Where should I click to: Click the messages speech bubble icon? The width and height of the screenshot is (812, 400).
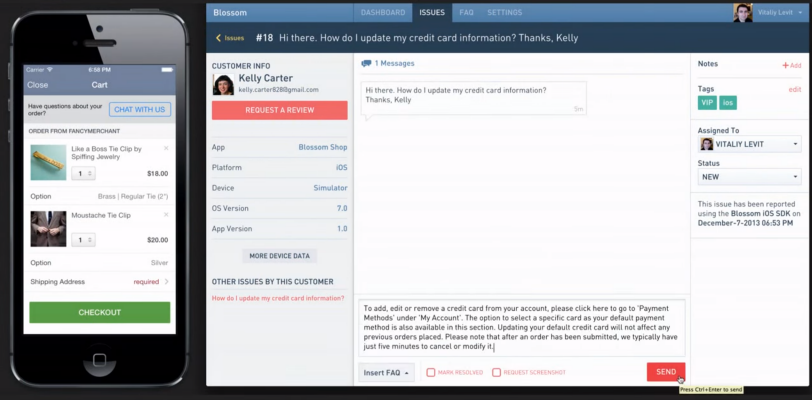(366, 63)
